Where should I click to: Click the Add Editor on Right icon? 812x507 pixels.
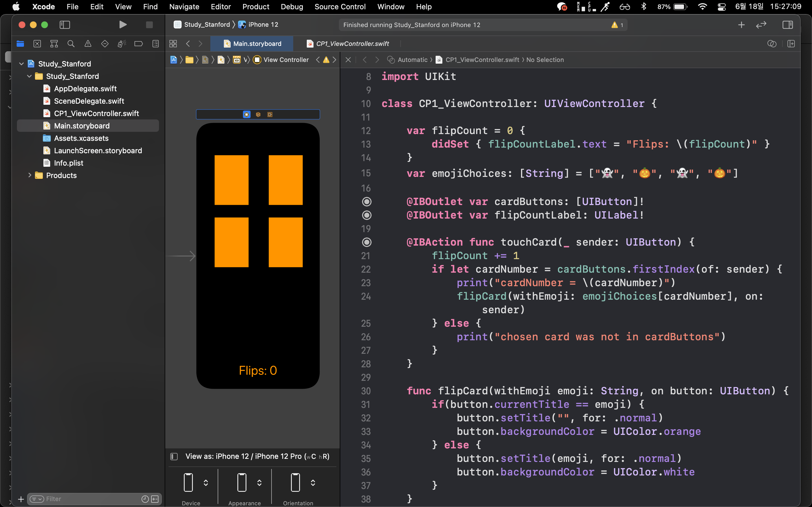pos(791,44)
